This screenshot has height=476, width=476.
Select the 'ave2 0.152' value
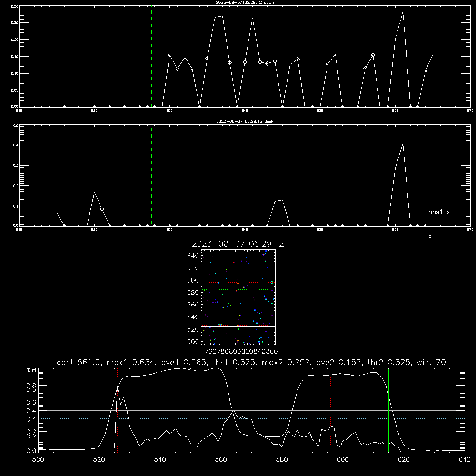coord(339,362)
